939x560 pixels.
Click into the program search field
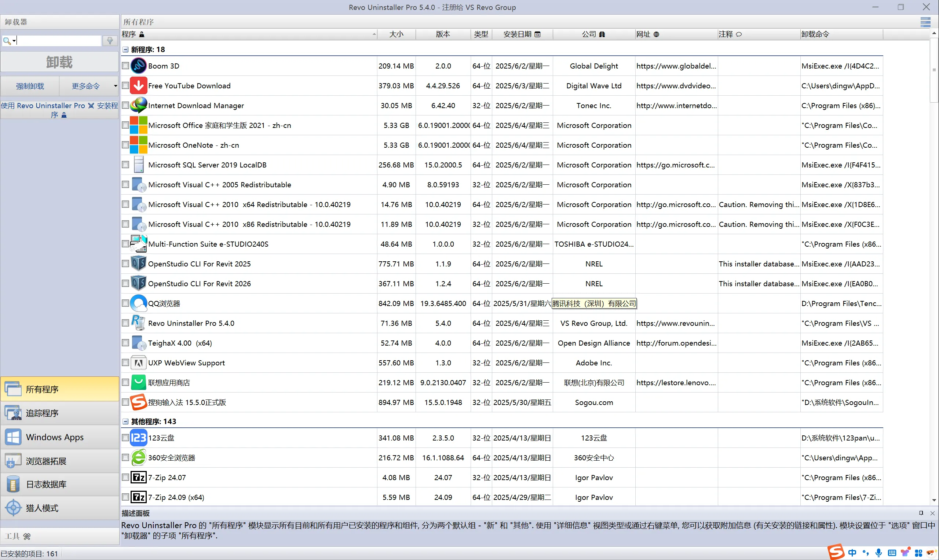click(x=59, y=40)
